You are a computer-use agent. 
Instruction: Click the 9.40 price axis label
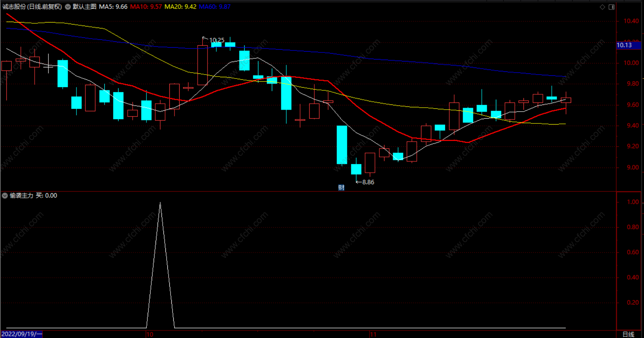point(633,125)
